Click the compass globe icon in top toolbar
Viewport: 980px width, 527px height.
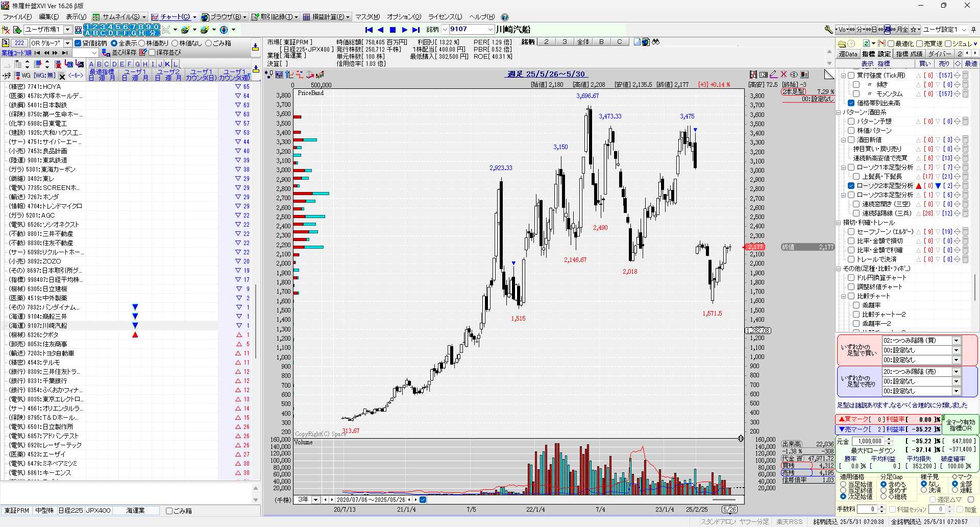coord(224,30)
